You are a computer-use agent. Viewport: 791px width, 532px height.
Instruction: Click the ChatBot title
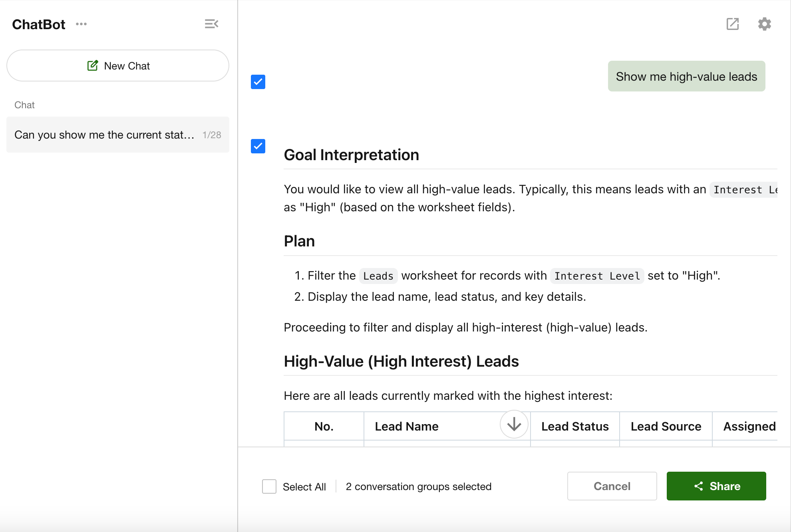tap(39, 24)
